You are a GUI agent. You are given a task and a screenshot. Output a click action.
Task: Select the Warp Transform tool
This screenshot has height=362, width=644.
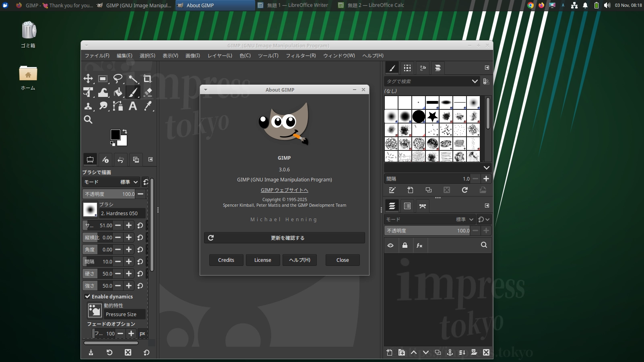point(103,92)
